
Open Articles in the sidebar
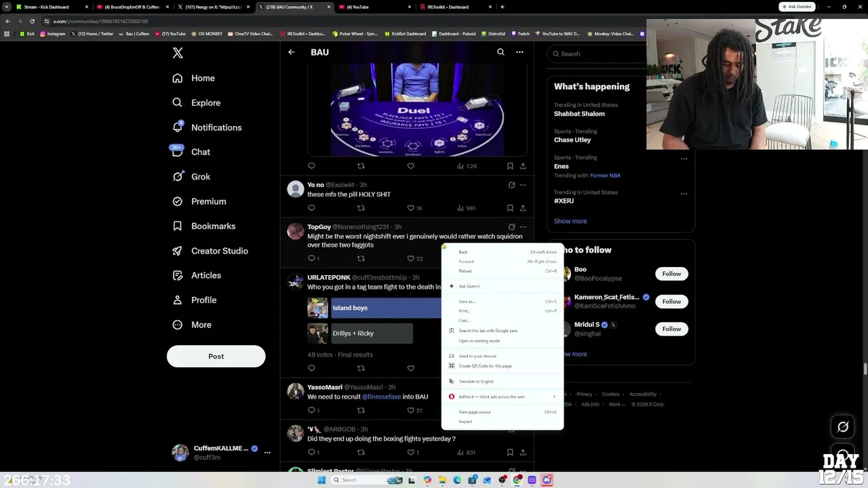tap(196, 275)
